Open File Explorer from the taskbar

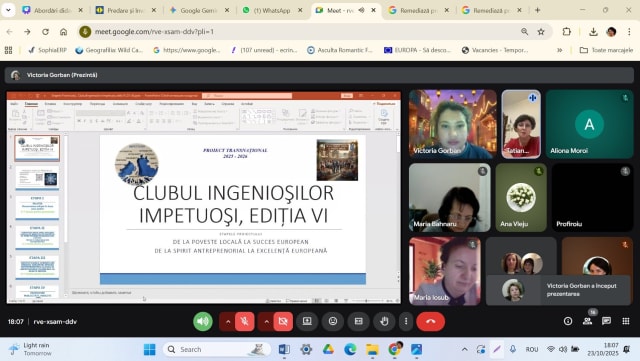coord(372,350)
